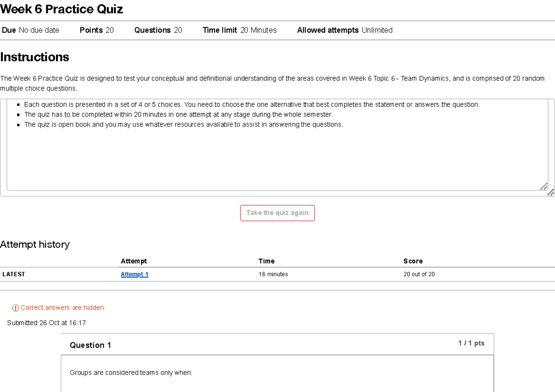The width and height of the screenshot is (555, 392).
Task: Click the "Attempt history" heading
Action: point(35,244)
